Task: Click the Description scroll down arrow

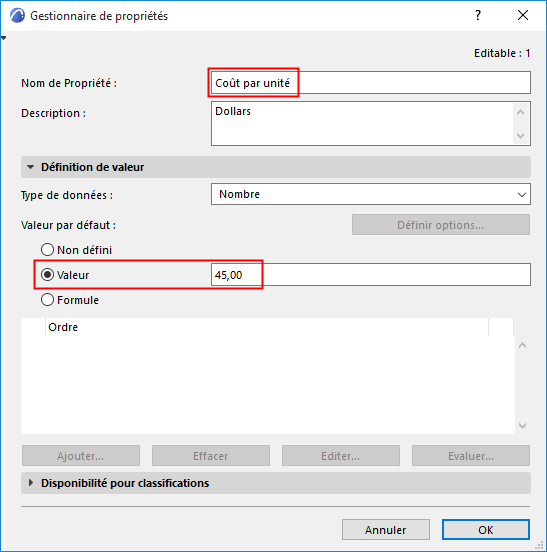Action: coord(521,135)
